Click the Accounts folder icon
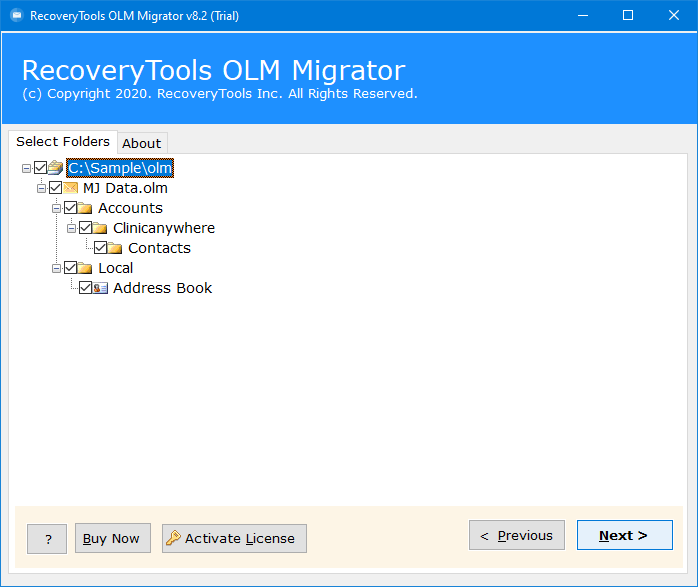Screen dimensions: 698x587 click(x=85, y=208)
